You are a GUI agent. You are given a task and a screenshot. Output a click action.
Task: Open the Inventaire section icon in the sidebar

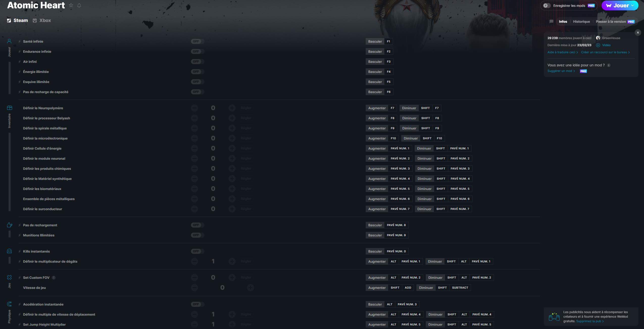pos(9,107)
